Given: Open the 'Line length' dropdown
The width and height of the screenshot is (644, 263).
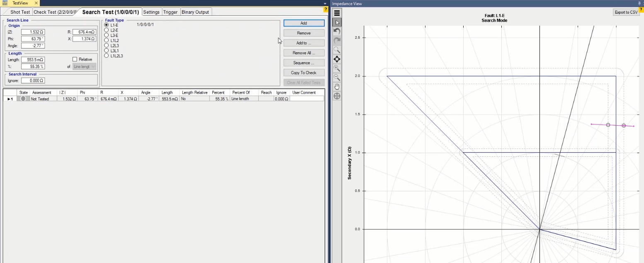Looking at the screenshot, I should pyautogui.click(x=85, y=66).
